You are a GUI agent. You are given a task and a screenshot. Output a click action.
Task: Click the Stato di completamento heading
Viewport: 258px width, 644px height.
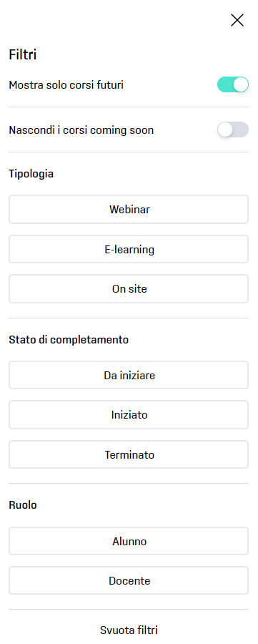pos(69,340)
